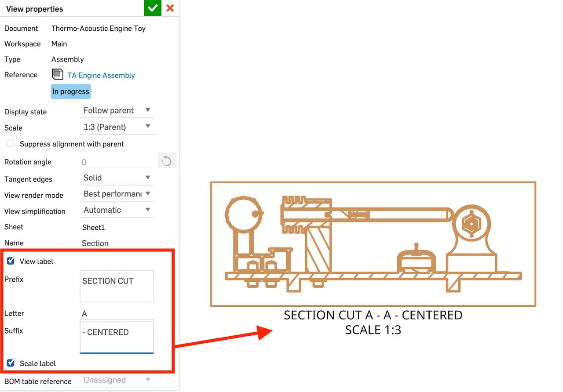Select the Letter field showing A
Image resolution: width=563 pixels, height=392 pixels.
[117, 313]
